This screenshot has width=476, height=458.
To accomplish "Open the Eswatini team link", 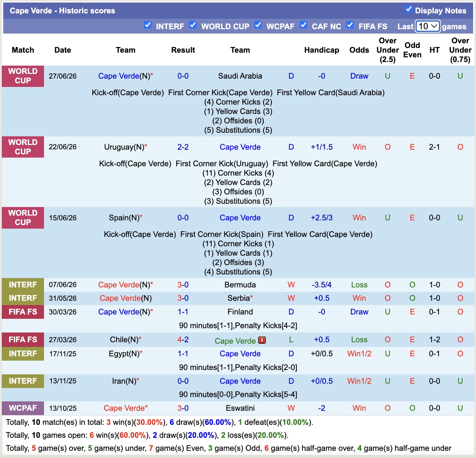I will coord(240,408).
